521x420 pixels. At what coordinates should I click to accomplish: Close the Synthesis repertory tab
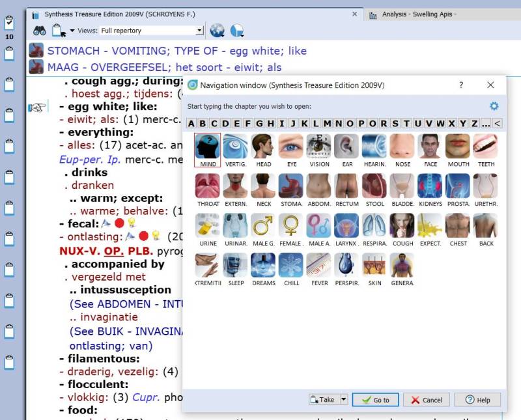coord(354,14)
